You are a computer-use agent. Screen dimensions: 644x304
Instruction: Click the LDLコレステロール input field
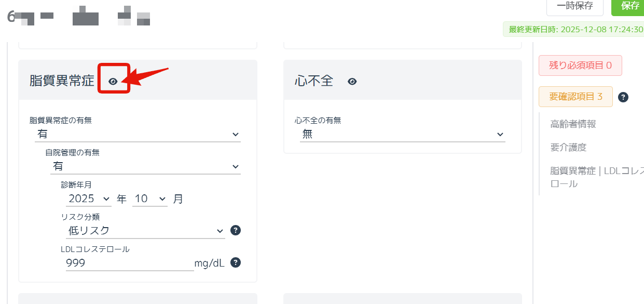[129, 263]
